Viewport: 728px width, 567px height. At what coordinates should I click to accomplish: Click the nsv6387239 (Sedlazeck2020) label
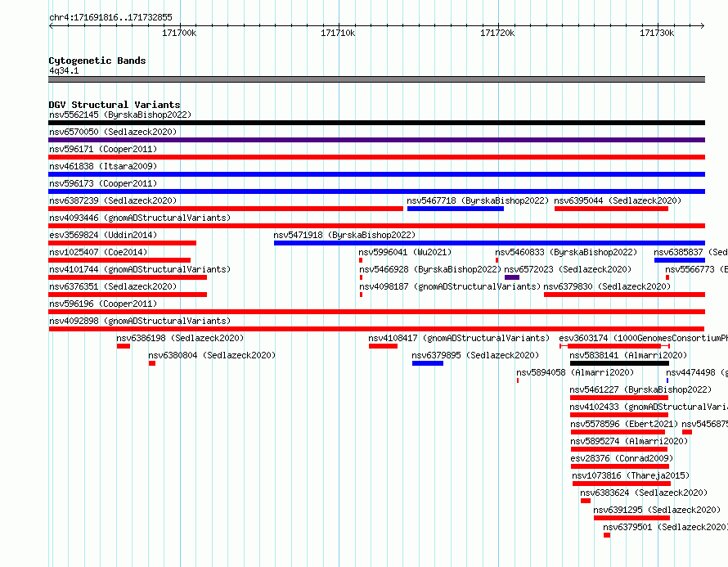pos(113,200)
